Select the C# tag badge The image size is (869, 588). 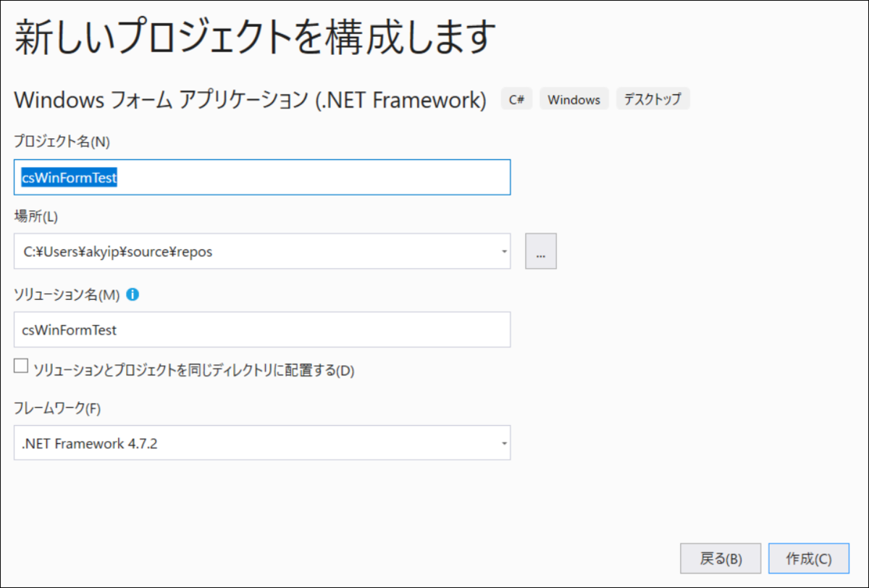click(x=516, y=99)
